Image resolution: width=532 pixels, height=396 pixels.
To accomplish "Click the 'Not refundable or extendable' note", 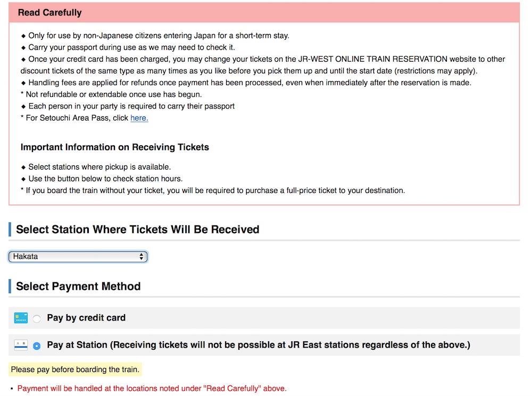I will click(114, 94).
